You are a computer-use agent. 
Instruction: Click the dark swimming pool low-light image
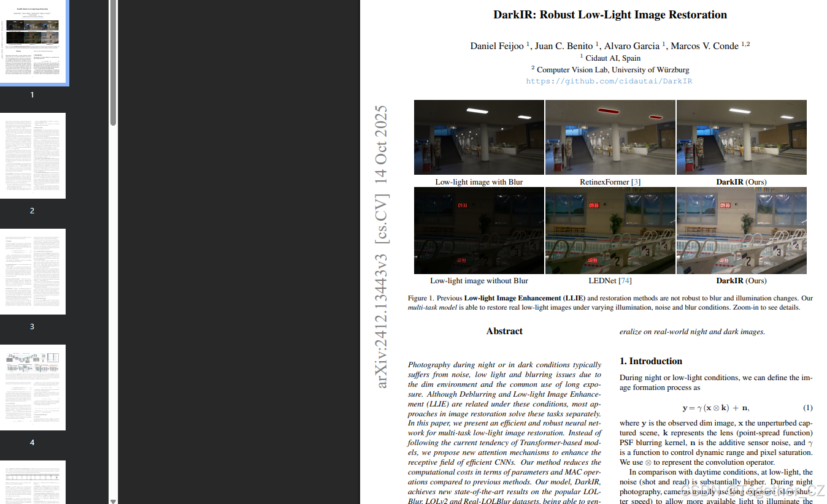coord(479,231)
